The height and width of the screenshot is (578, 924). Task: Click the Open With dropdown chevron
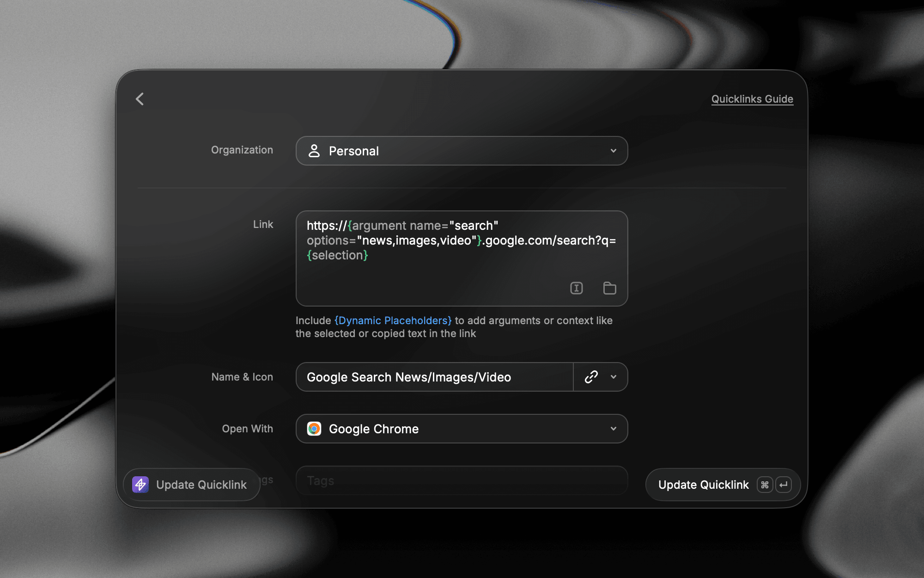(x=614, y=429)
